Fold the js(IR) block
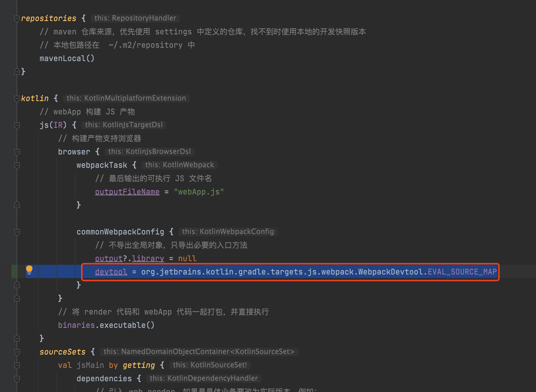This screenshot has width=536, height=392. point(17,125)
